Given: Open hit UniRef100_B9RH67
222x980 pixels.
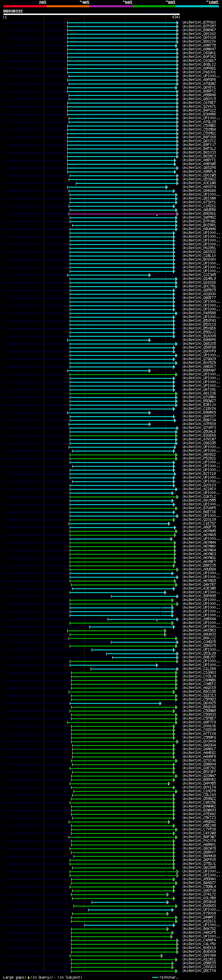Looking at the screenshot, I should [x=199, y=30].
